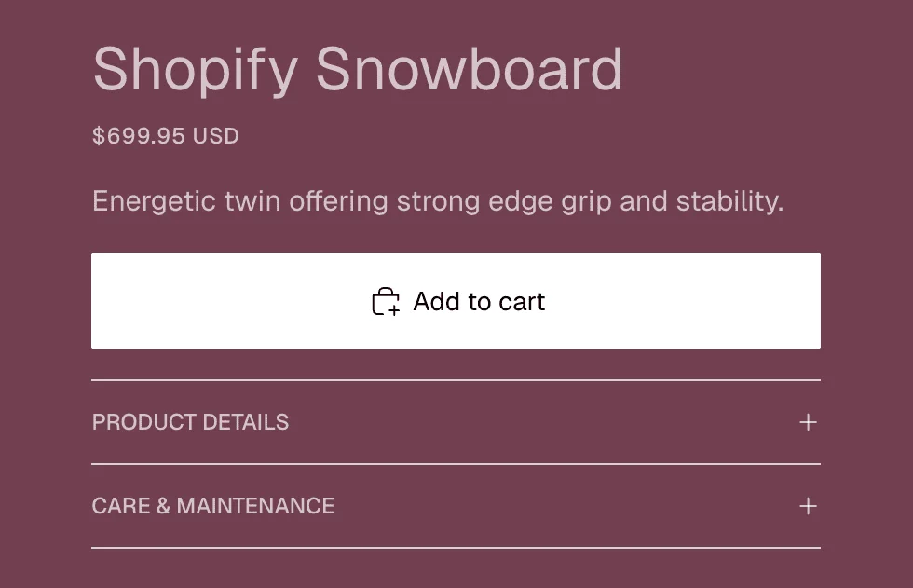913x588 pixels.
Task: Click the $699.95 price amount
Action: click(139, 136)
